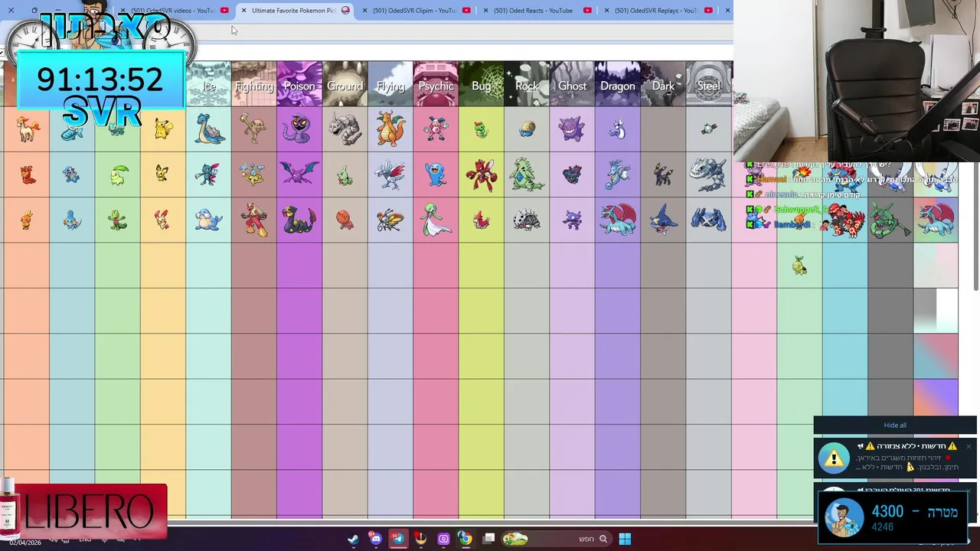The width and height of the screenshot is (980, 551).
Task: Select Skarmory in the Flying column
Action: 390,174
